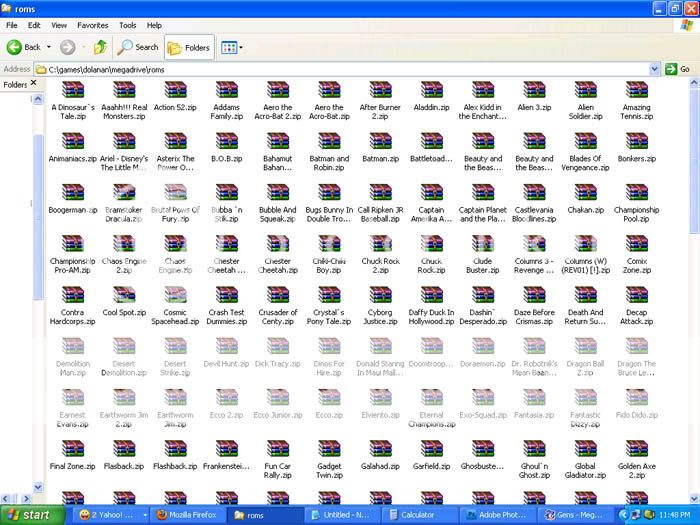Click the Go button
This screenshot has height=525, width=700.
[x=678, y=69]
